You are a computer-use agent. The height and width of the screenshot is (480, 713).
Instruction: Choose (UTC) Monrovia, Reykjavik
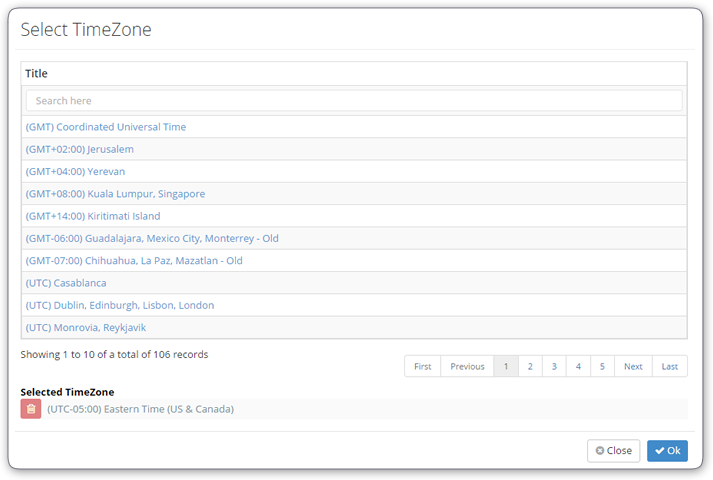point(85,327)
